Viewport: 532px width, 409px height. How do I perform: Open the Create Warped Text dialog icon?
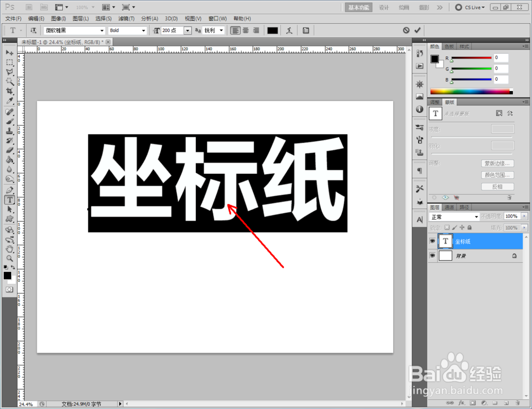(x=289, y=30)
